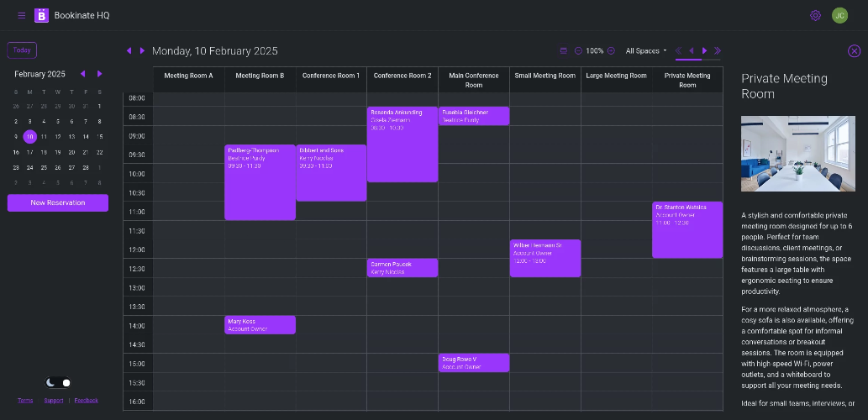Image resolution: width=868 pixels, height=420 pixels.
Task: Open the Feedback link
Action: click(87, 400)
